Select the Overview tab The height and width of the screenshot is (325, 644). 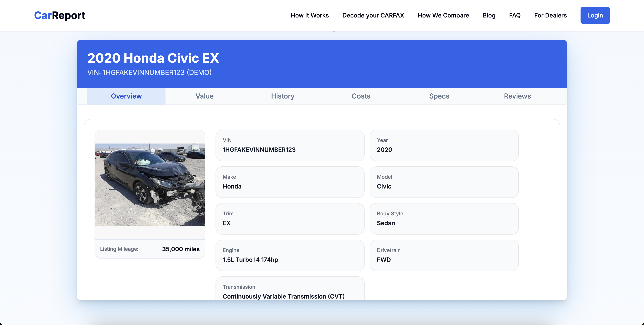(x=126, y=96)
